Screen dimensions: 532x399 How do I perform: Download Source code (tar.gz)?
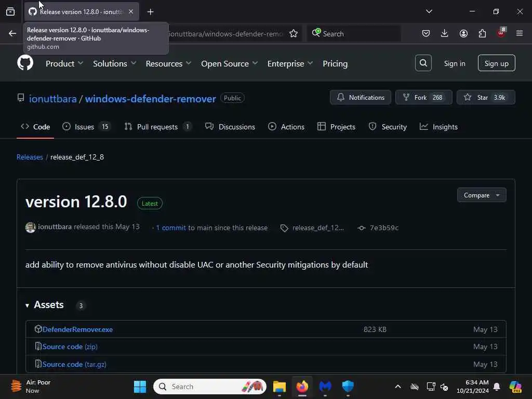[x=74, y=364]
